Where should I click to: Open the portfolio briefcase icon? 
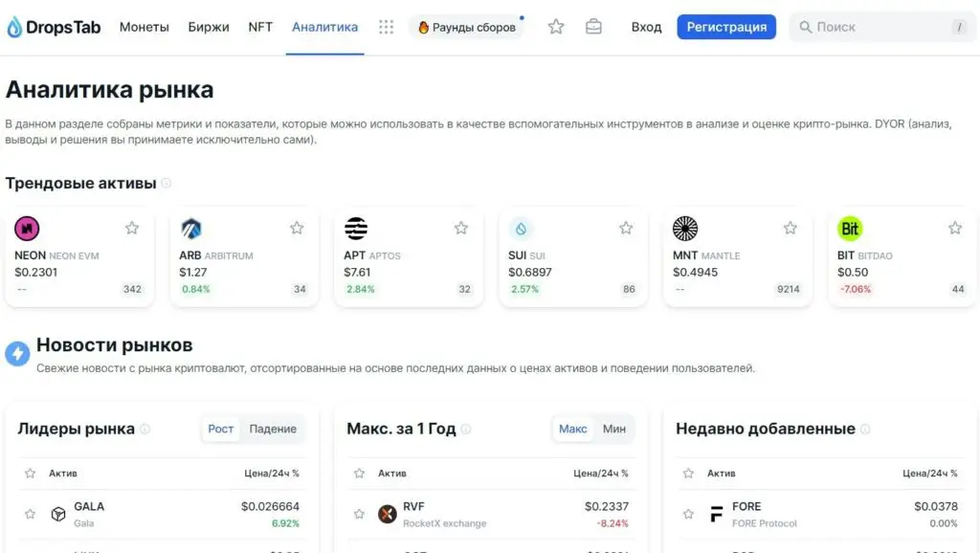[593, 27]
